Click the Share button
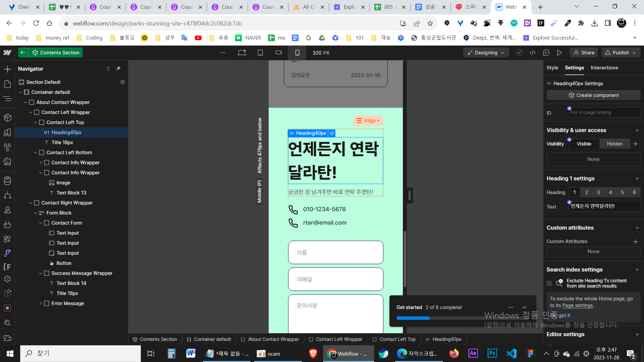 click(x=584, y=53)
